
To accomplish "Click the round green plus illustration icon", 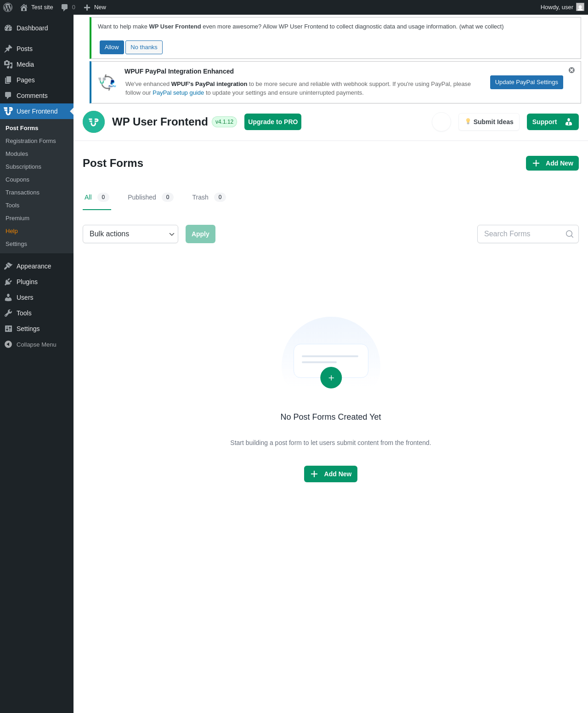I will click(x=331, y=378).
